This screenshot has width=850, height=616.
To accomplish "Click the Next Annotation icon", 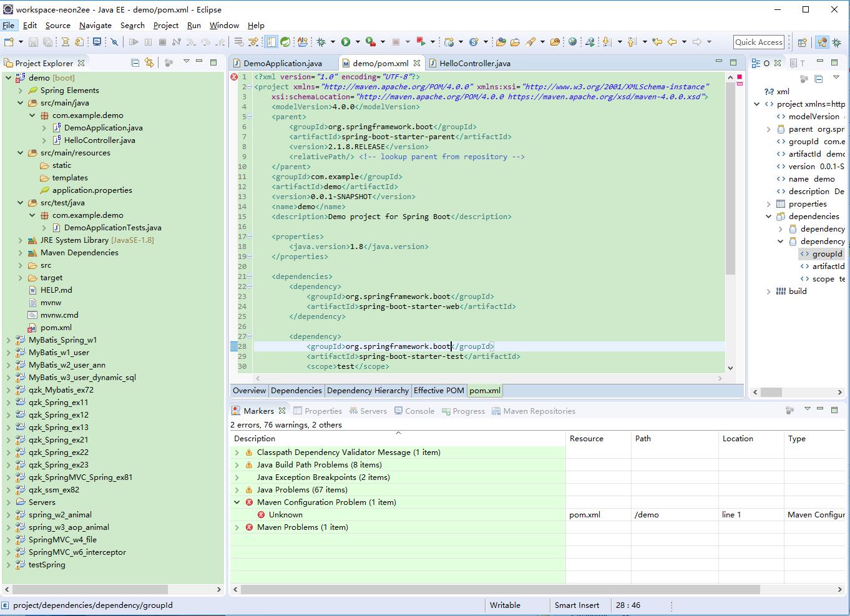I will pyautogui.click(x=607, y=42).
